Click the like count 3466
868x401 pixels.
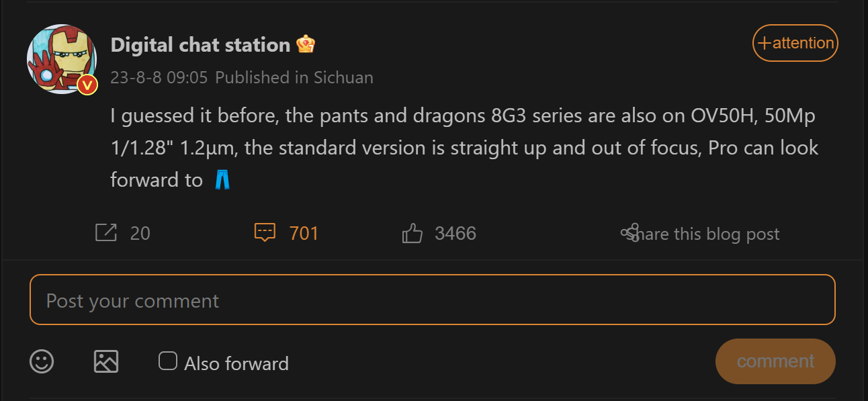point(455,233)
